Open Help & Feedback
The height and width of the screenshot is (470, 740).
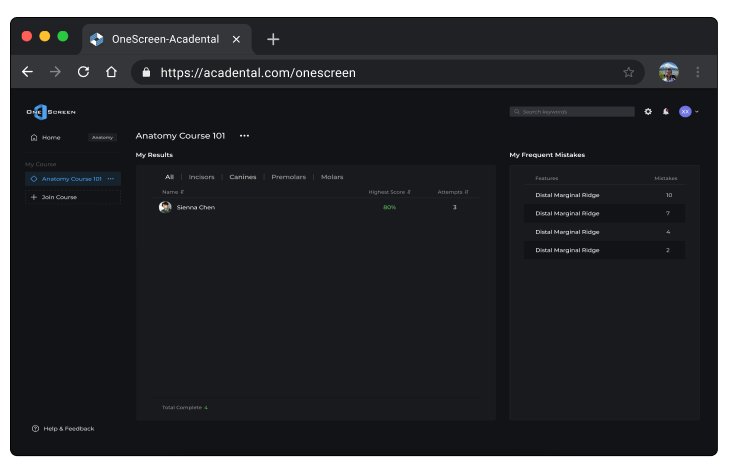[63, 429]
